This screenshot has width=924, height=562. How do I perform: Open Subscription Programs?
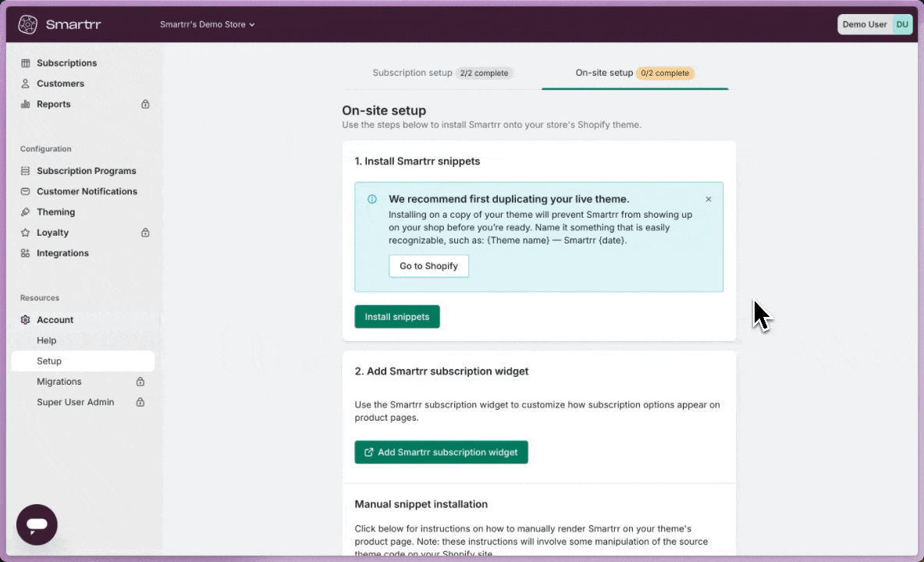(x=86, y=171)
